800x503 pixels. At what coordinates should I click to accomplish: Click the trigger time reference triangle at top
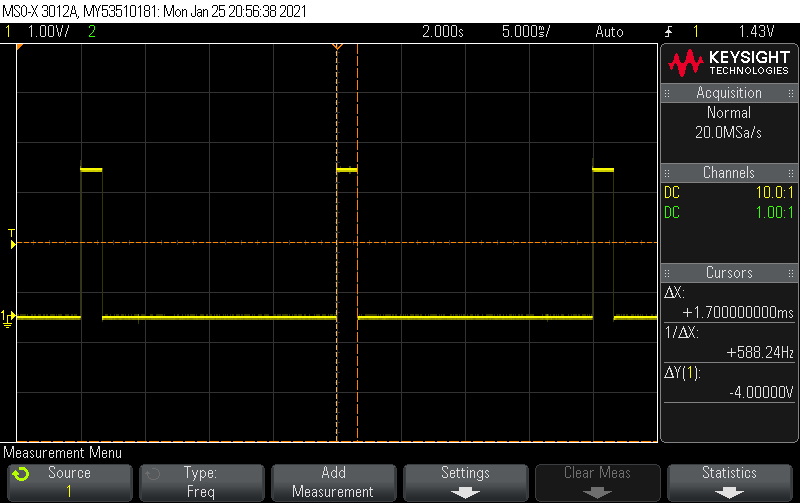(337, 47)
